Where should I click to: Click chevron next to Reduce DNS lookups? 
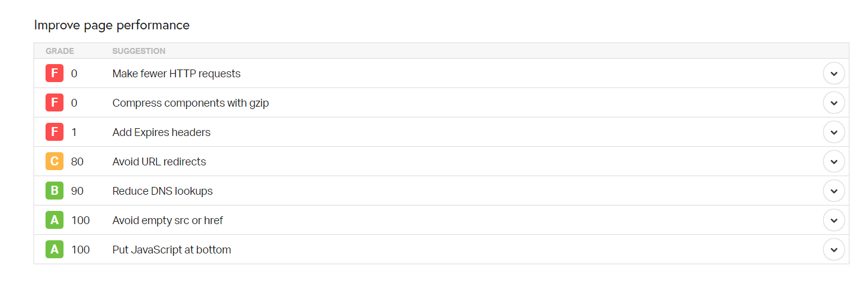coord(834,191)
